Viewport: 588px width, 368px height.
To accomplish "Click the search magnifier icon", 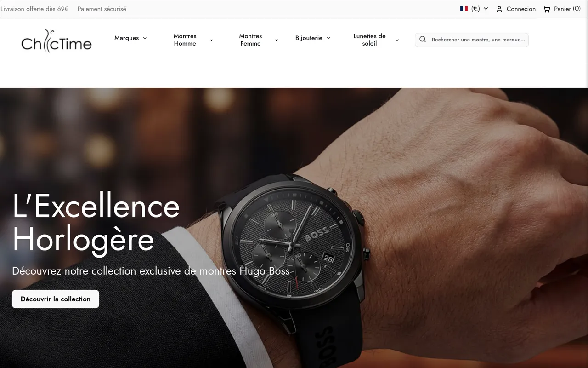I will 423,40.
